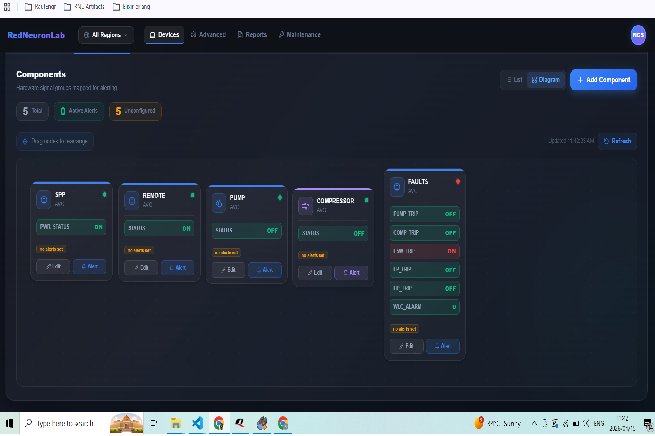Select the REMOTE status ON row
The image size is (655, 436).
pyautogui.click(x=159, y=228)
